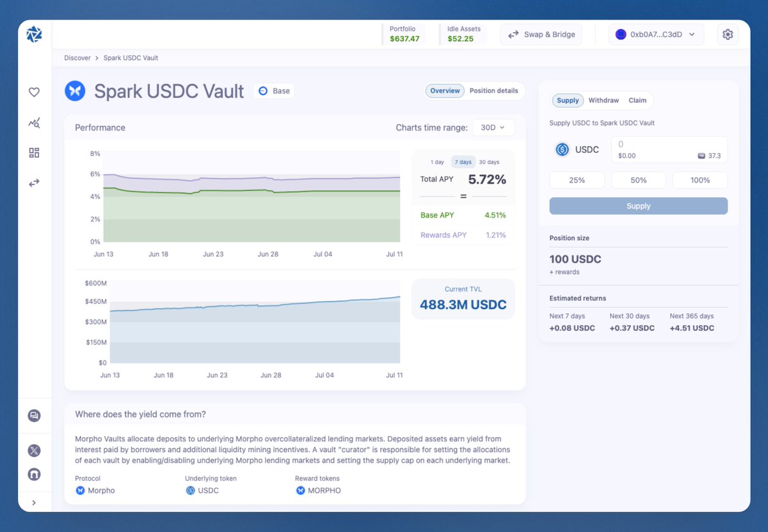Select the Claim tab

[x=637, y=101]
